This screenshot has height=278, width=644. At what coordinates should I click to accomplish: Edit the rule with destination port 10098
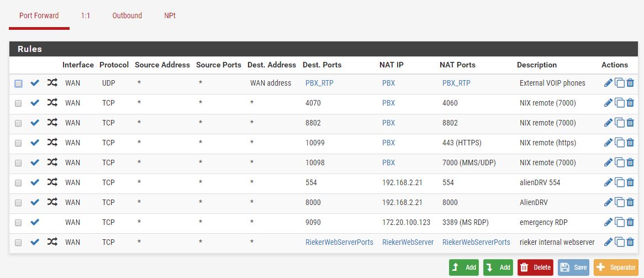tap(608, 163)
